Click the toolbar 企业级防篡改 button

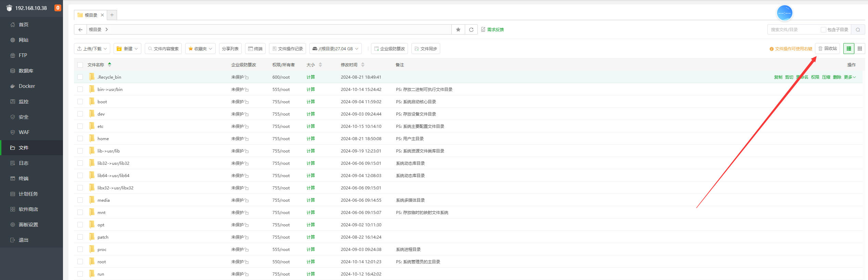[x=390, y=49]
